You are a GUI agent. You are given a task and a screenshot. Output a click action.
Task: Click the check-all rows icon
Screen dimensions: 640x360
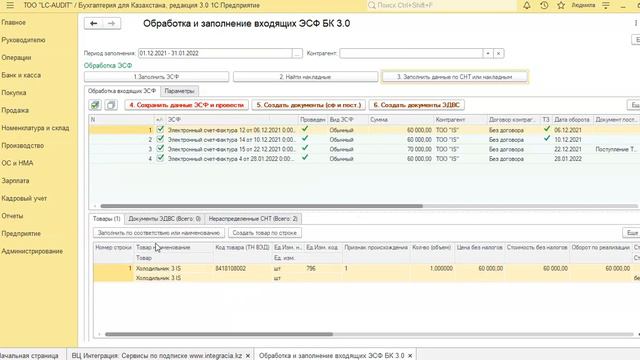pyautogui.click(x=95, y=105)
